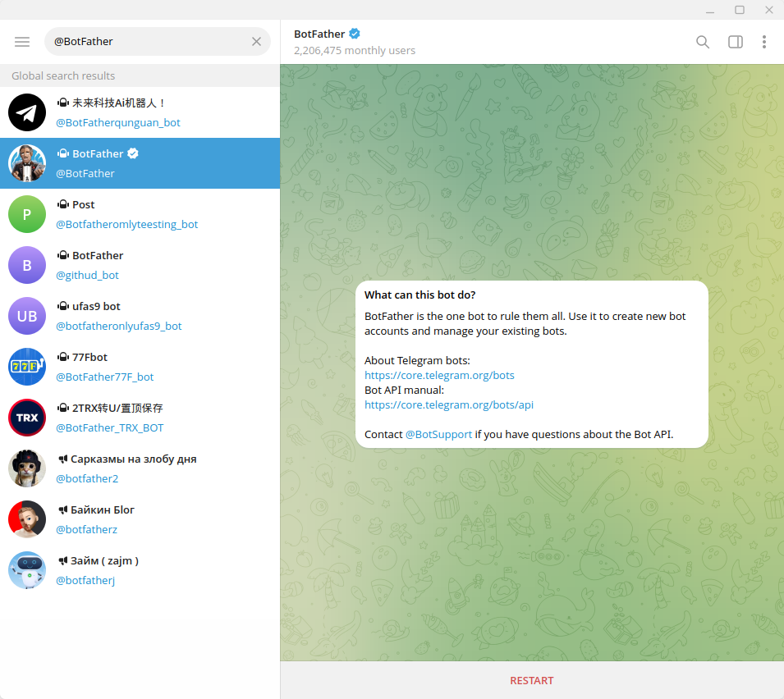The image size is (784, 699).
Task: Open the Сарказмы на злобу дня channel
Action: [x=140, y=469]
